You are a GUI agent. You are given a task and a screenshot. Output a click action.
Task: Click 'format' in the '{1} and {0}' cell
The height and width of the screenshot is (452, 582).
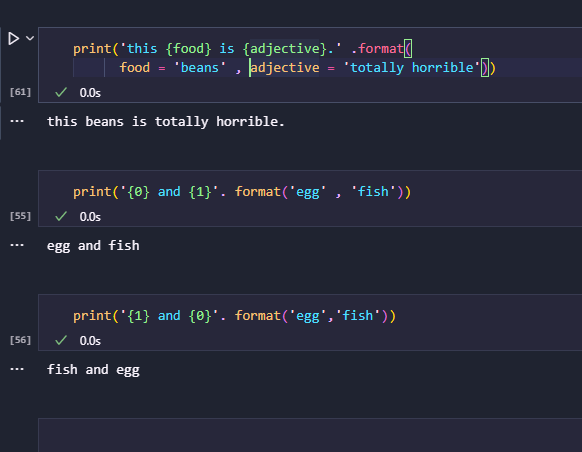(x=258, y=316)
